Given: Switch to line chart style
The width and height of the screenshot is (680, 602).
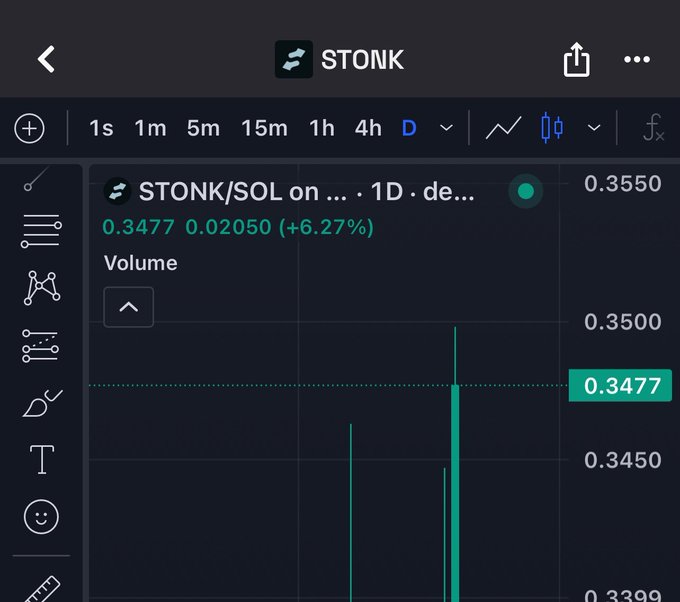Looking at the screenshot, I should 503,128.
